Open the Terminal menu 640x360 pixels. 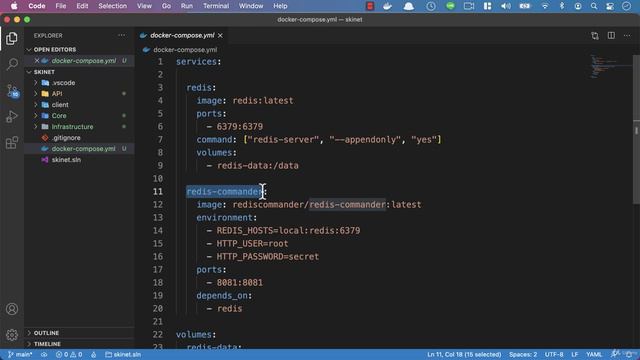(x=216, y=6)
